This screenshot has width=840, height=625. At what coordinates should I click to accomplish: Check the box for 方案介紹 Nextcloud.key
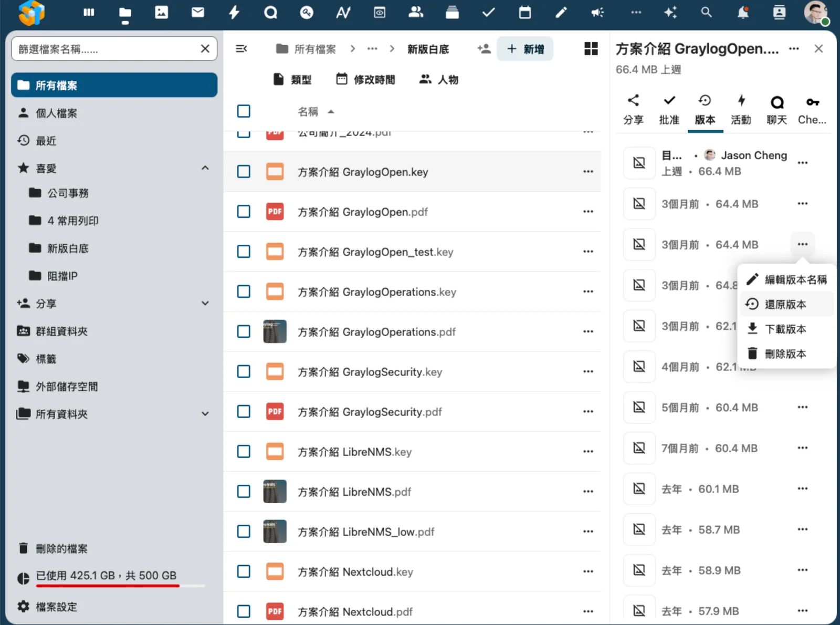coord(244,571)
